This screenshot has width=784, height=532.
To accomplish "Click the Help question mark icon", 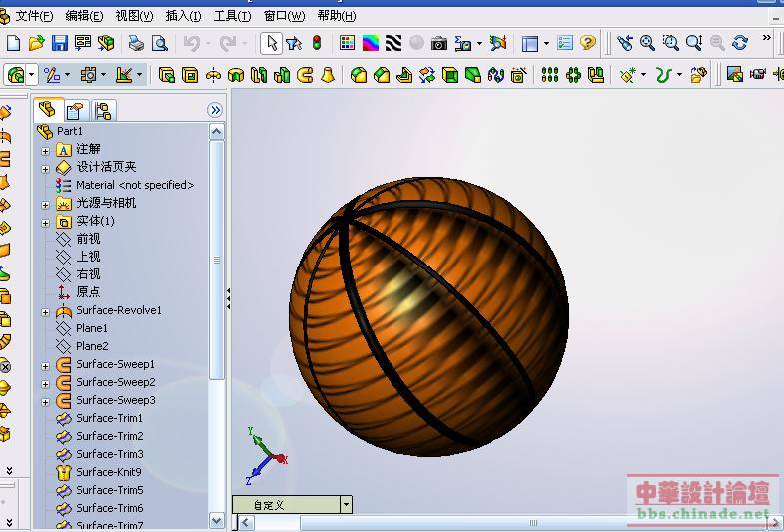I will click(588, 43).
